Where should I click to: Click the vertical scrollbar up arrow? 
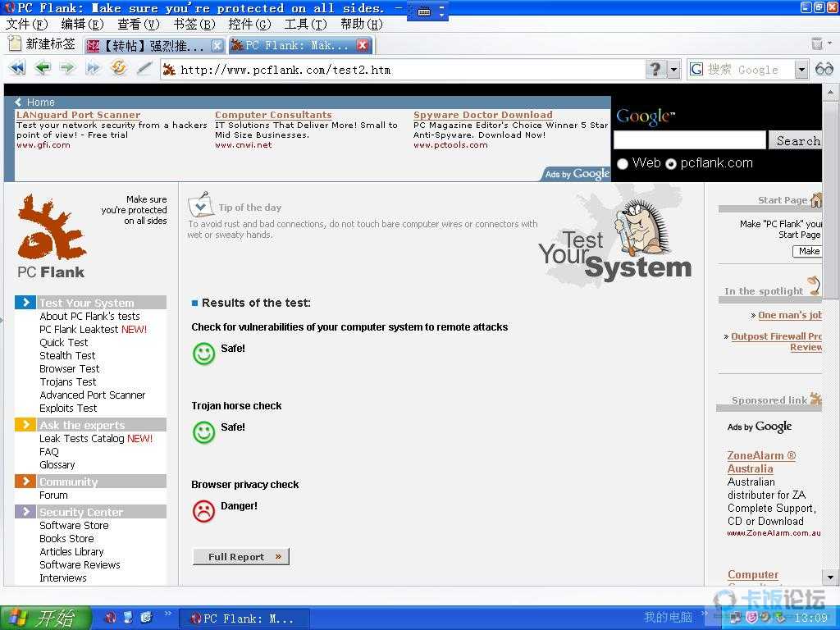(830, 93)
